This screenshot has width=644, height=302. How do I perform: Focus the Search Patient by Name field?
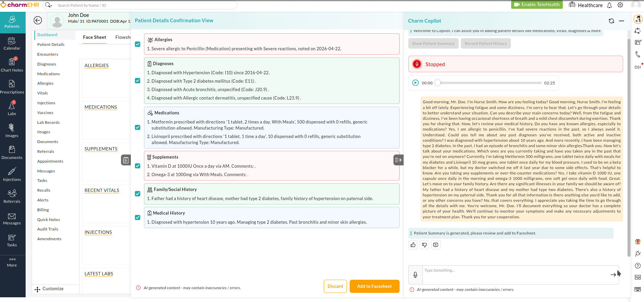click(145, 5)
